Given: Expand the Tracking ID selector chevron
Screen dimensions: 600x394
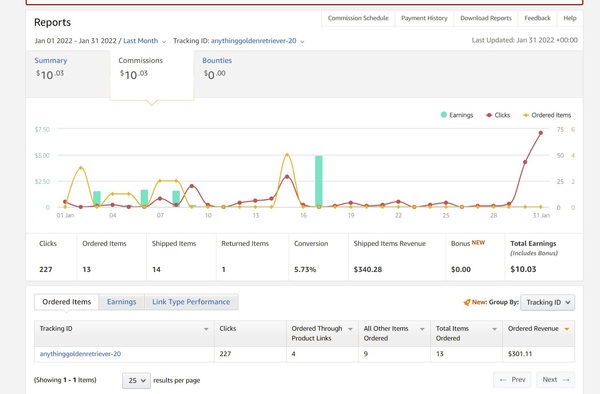Looking at the screenshot, I should 302,41.
